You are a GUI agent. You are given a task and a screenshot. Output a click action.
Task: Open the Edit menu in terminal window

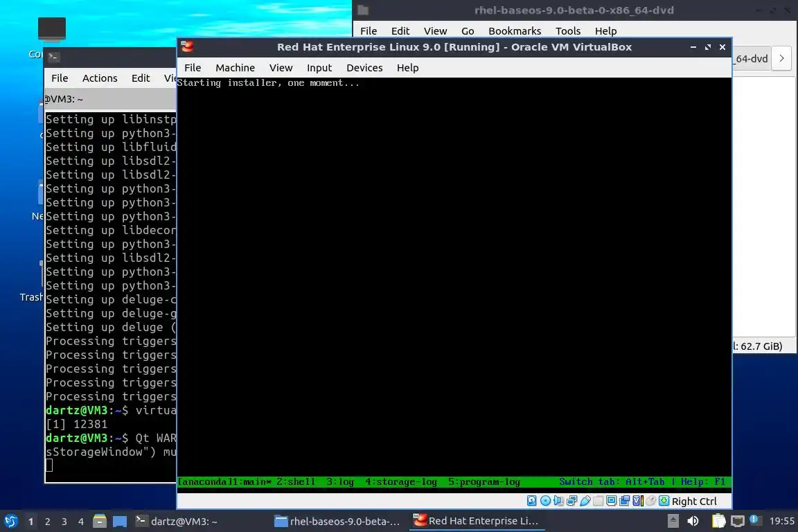(141, 78)
